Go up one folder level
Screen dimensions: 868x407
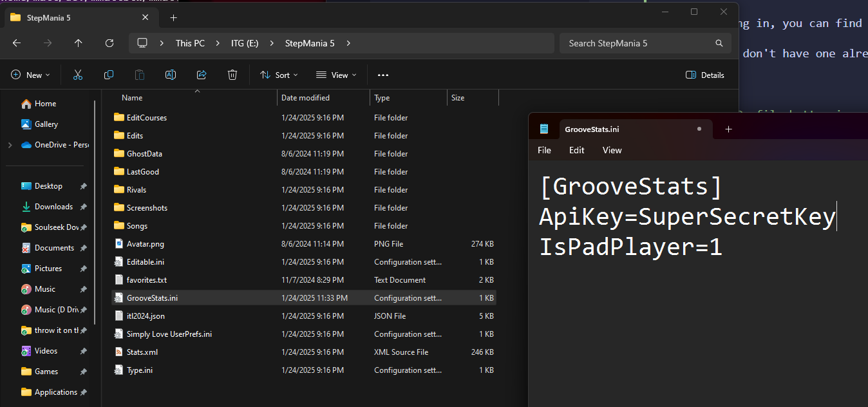79,43
